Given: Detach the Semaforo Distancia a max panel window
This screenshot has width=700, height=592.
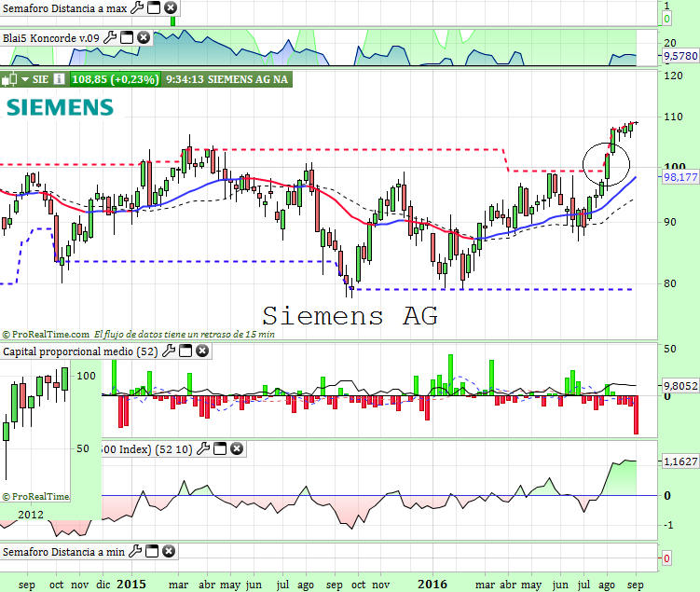Looking at the screenshot, I should 154,7.
